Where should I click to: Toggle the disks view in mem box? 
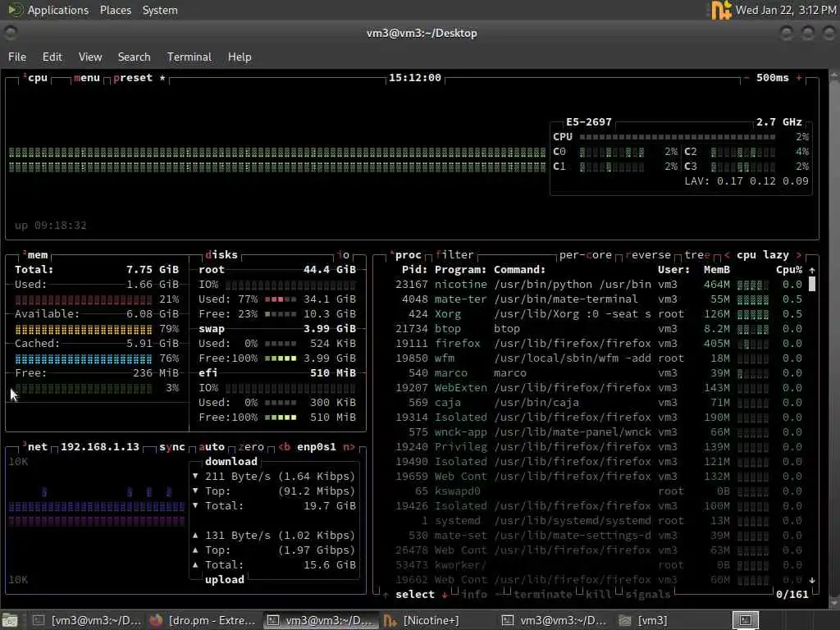[221, 255]
